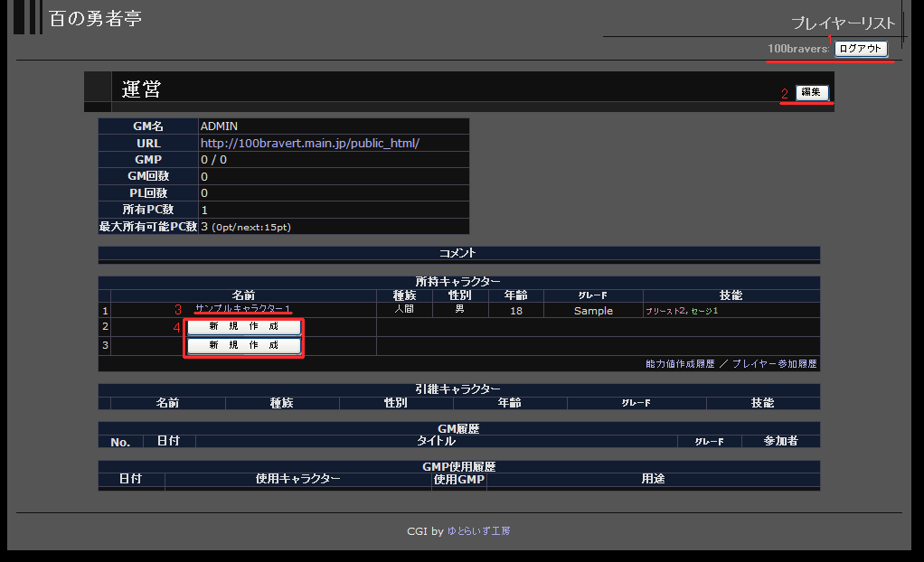Click 新規作成 button in character row 2

click(x=244, y=326)
